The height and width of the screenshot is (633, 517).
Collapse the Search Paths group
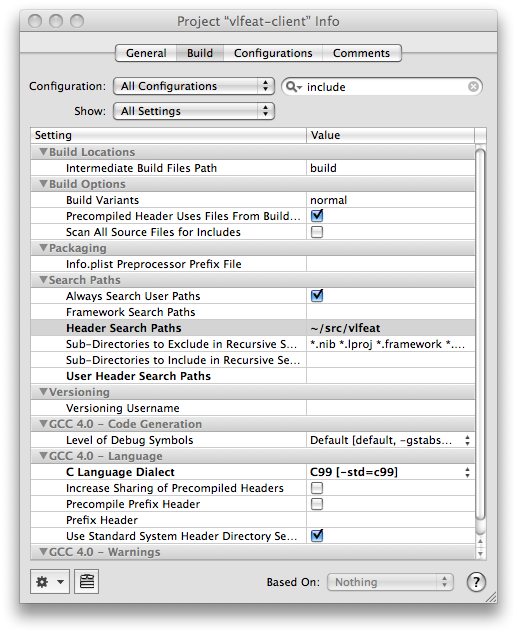(43, 280)
